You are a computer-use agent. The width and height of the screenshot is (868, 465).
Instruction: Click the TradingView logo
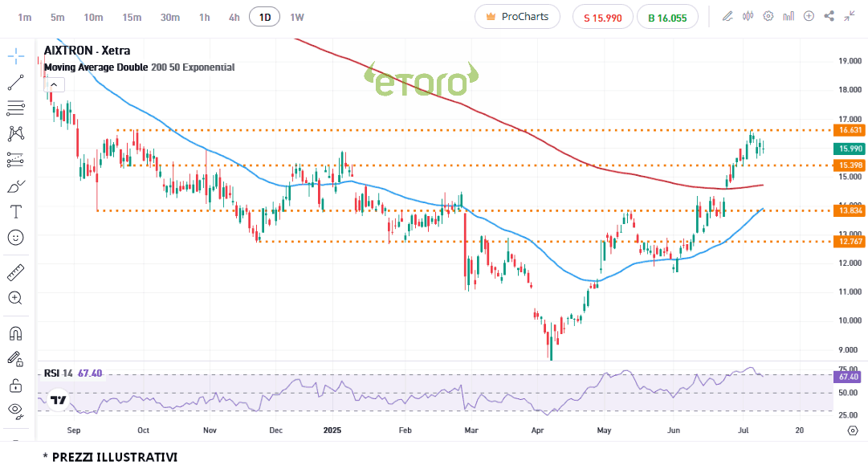58,400
